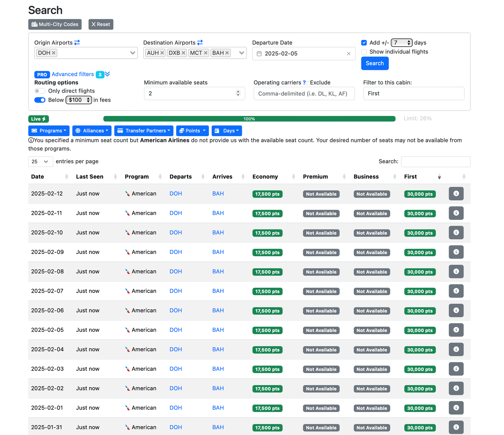Open info for the 2025-02-07 flight row
The image size is (504, 435).
click(456, 291)
